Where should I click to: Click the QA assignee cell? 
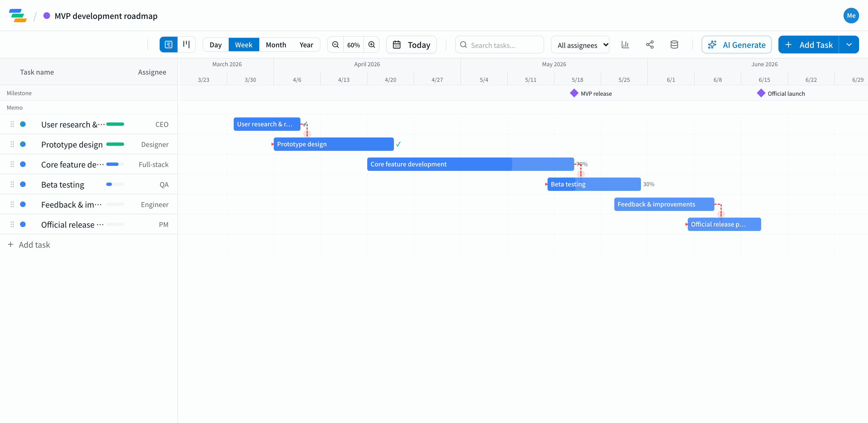[x=164, y=185]
